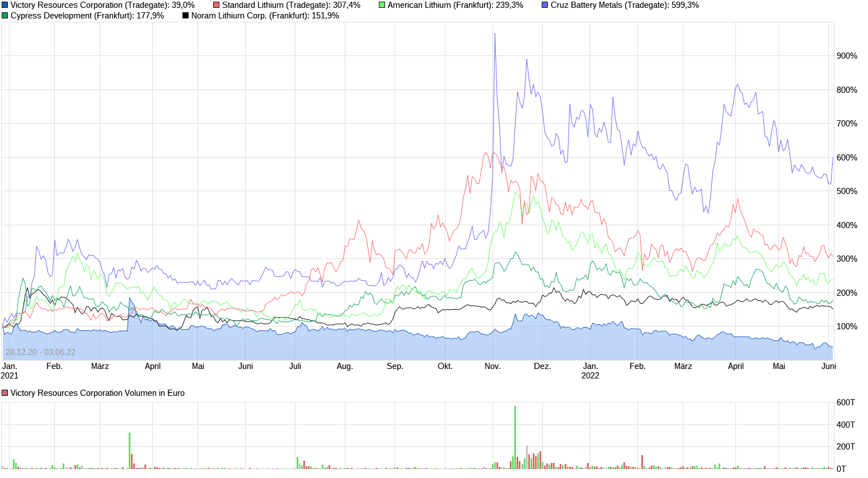868x478 pixels.
Task: Click the purple Cruz Battery Metals legend square
Action: tap(543, 4)
